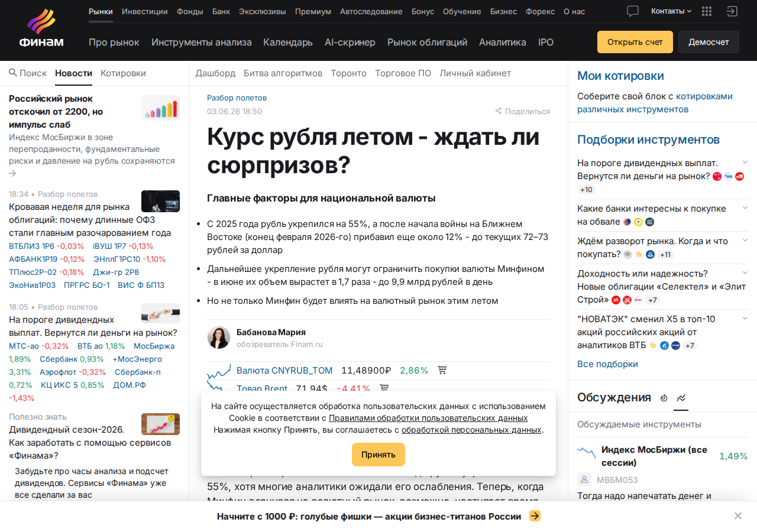Accept cookies with the Принять button
Image resolution: width=757 pixels, height=532 pixels.
[x=378, y=455]
